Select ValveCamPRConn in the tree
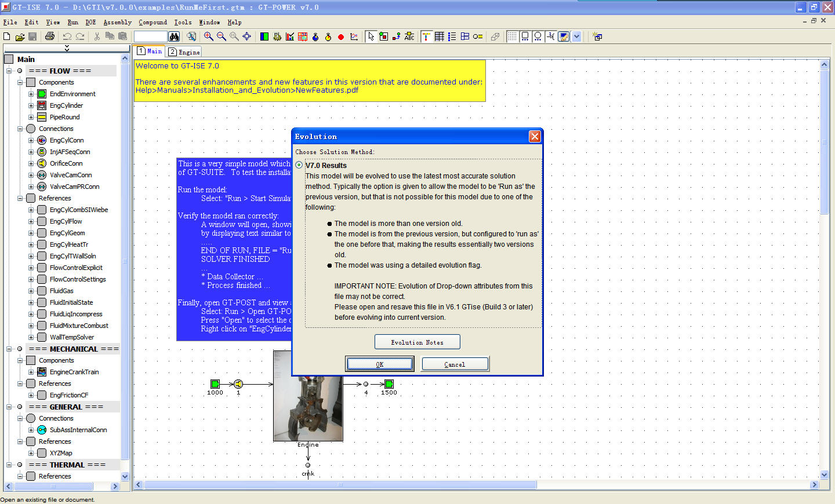 coord(74,187)
